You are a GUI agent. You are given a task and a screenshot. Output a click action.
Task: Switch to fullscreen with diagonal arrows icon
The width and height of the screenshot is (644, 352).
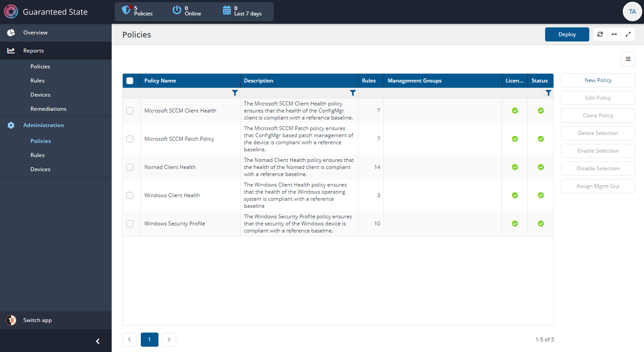[628, 34]
